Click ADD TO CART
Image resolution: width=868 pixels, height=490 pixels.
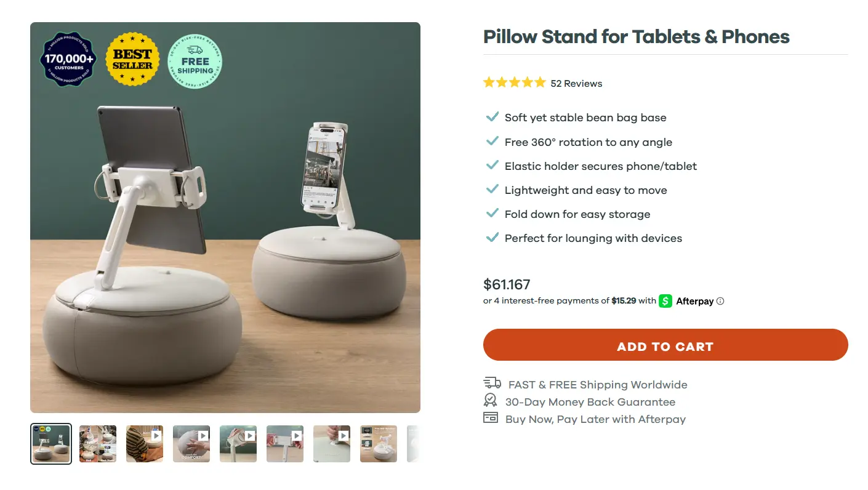[x=665, y=345]
